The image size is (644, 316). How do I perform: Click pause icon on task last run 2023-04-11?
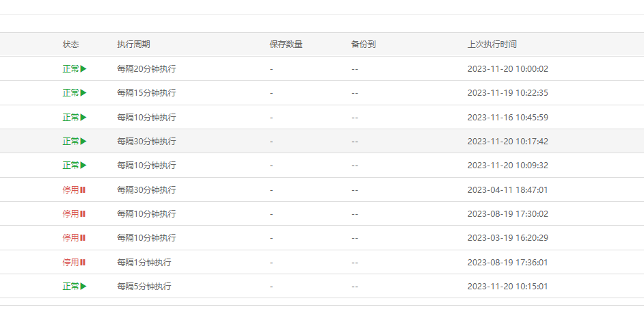click(x=83, y=189)
